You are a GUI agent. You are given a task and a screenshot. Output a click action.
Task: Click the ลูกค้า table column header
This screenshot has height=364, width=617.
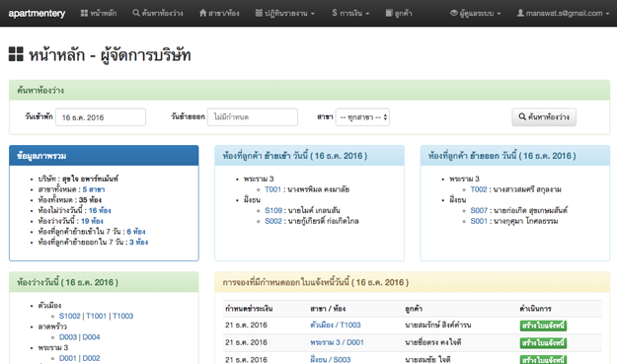point(414,309)
